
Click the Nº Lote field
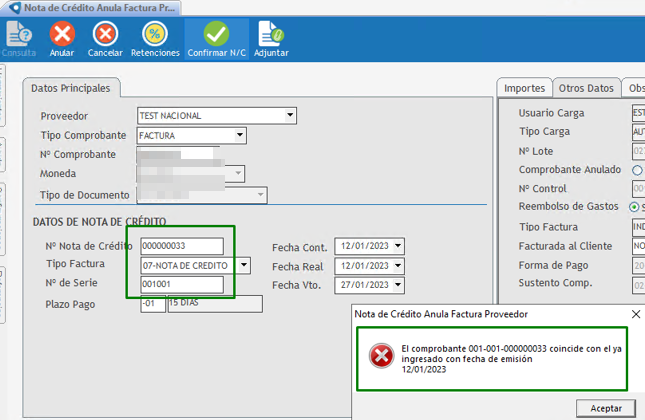(638, 151)
